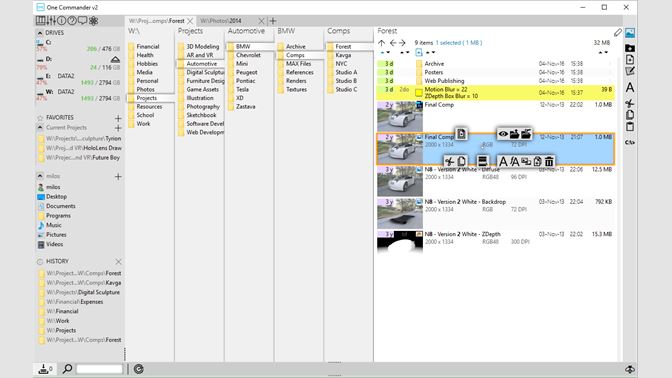Collapse the DRIVES section
This screenshot has width=672, height=378.
(x=39, y=33)
